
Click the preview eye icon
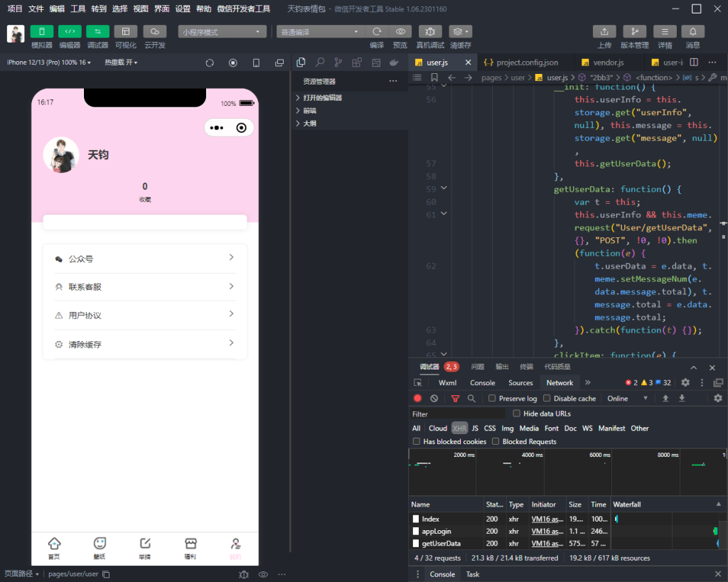pyautogui.click(x=400, y=31)
